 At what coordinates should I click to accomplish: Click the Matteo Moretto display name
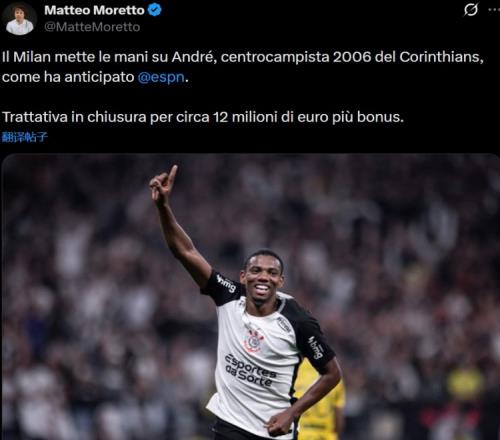(94, 10)
